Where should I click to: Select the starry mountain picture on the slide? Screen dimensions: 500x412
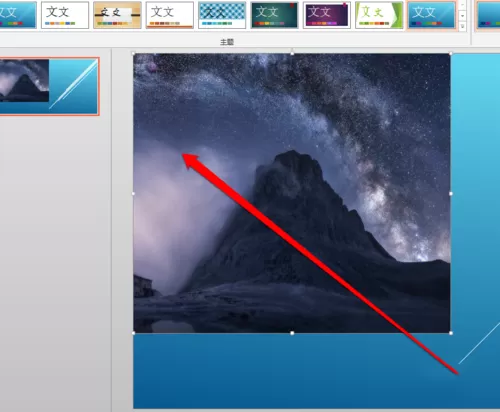point(292,193)
